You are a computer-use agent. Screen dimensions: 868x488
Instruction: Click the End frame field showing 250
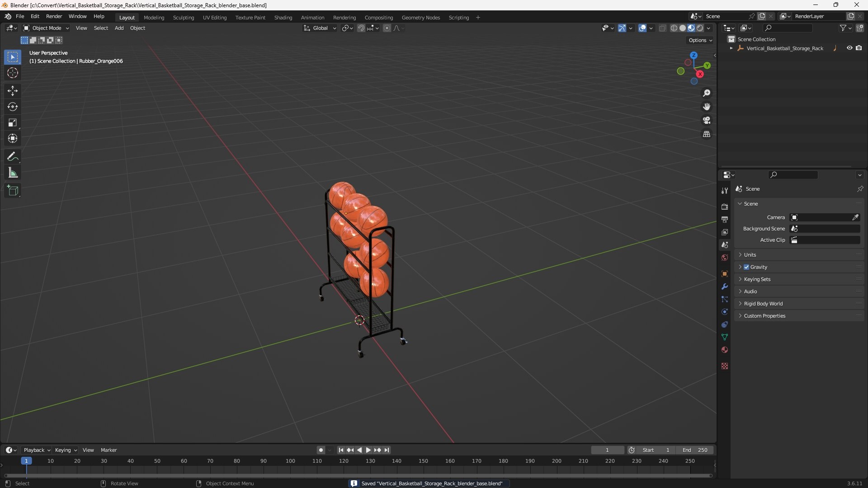(x=695, y=450)
